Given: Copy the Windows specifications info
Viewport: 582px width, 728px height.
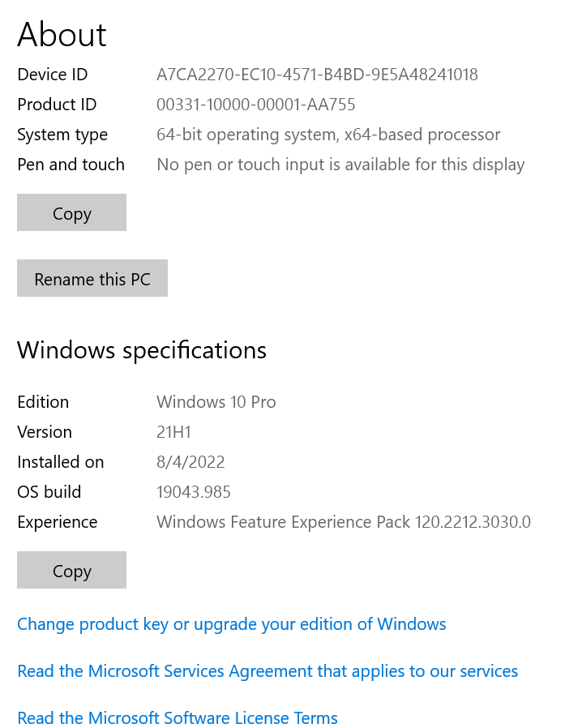Looking at the screenshot, I should (x=71, y=571).
